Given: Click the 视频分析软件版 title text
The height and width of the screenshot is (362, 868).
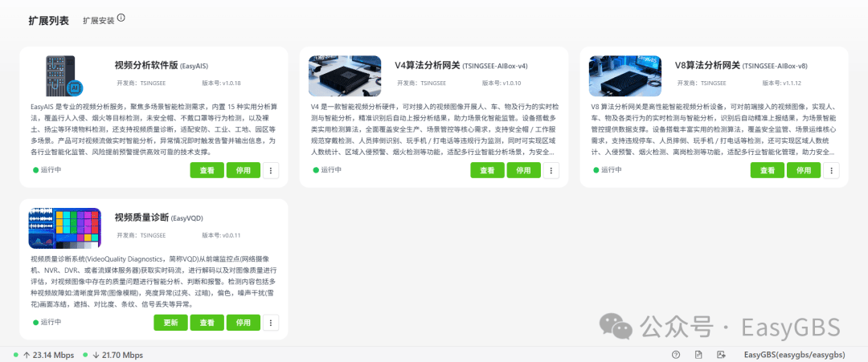Looking at the screenshot, I should click(x=146, y=65).
